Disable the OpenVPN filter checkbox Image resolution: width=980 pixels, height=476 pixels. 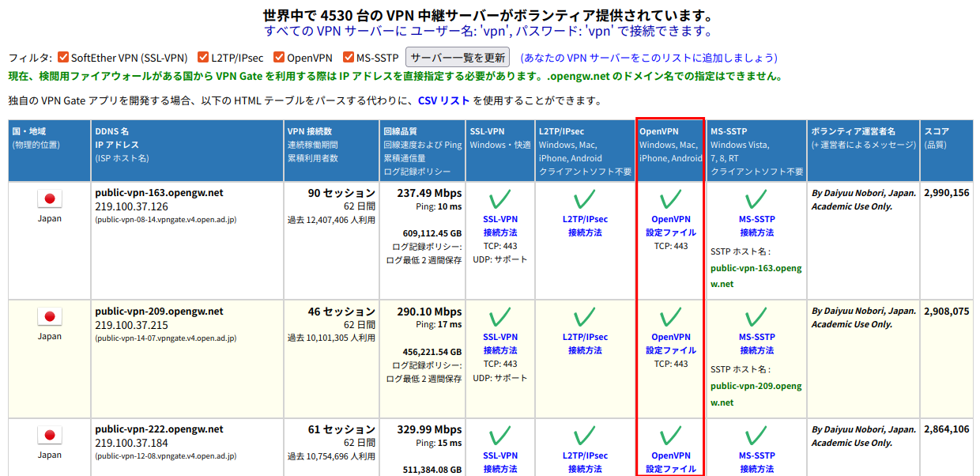click(279, 57)
